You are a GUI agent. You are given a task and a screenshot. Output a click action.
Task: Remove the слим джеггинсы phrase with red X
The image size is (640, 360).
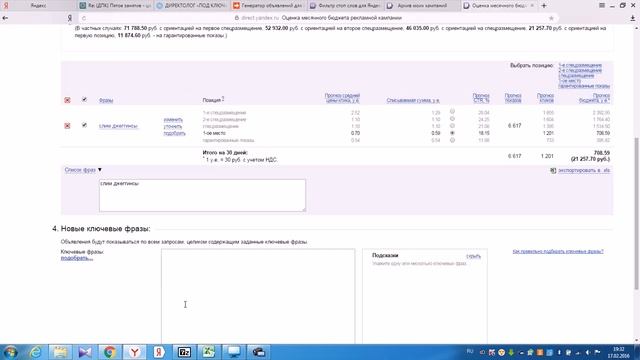[x=67, y=126]
